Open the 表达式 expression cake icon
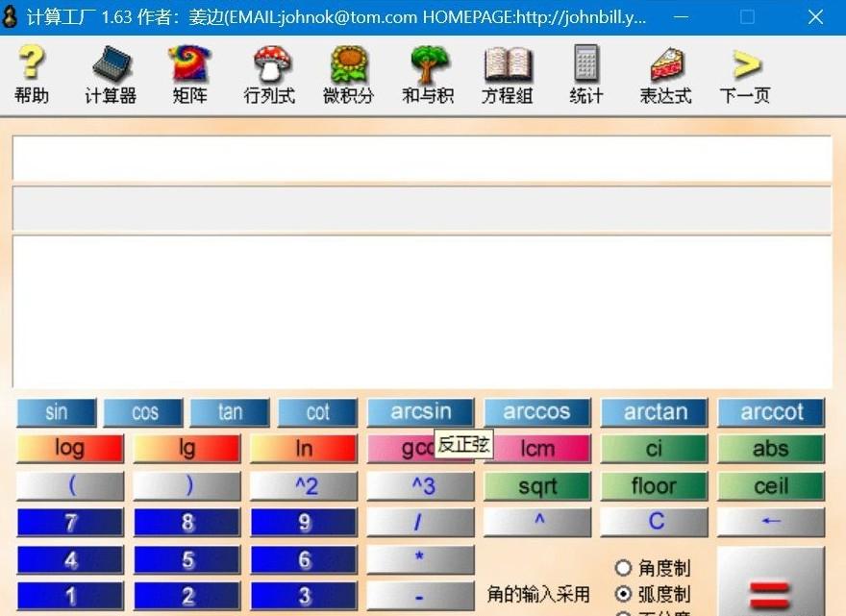Viewport: 846px width, 616px height. tap(665, 74)
